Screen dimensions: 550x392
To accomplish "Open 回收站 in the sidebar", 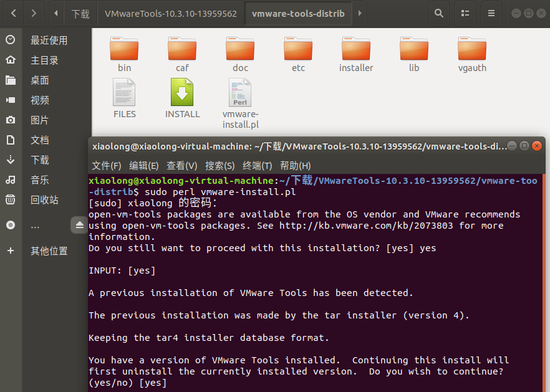I will 46,200.
